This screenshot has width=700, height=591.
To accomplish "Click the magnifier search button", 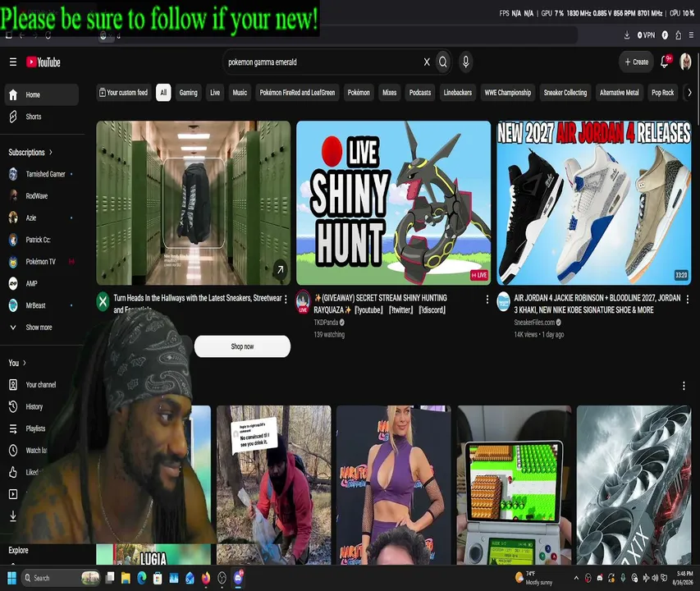I will point(443,62).
